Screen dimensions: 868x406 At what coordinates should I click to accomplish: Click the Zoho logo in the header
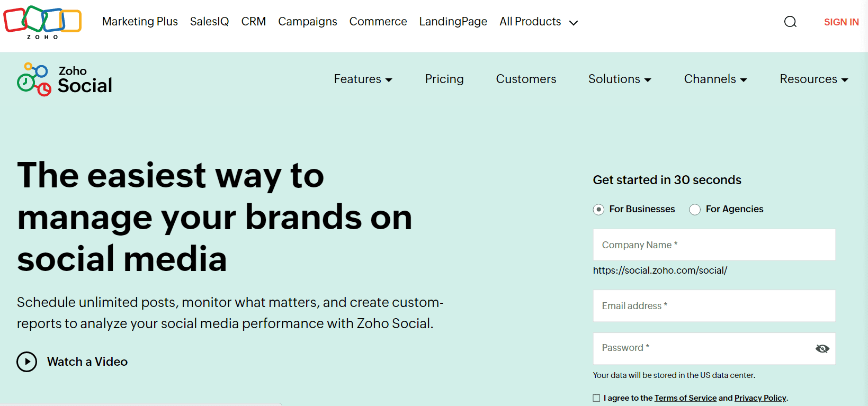point(42,22)
